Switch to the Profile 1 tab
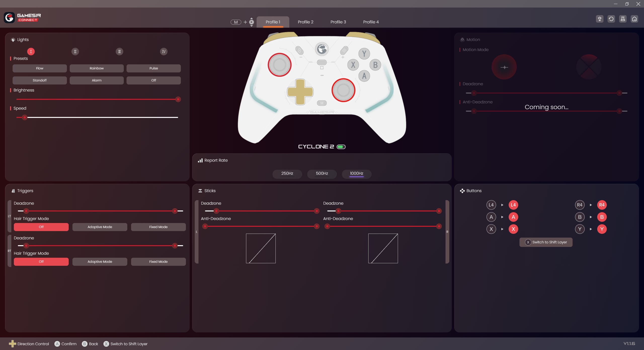The image size is (644, 350). [273, 22]
